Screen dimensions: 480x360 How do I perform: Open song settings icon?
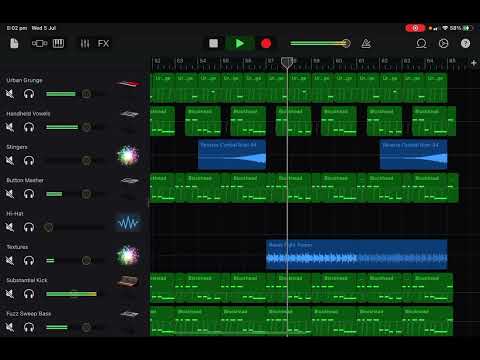coord(444,43)
